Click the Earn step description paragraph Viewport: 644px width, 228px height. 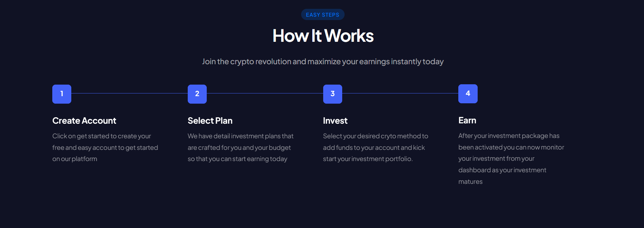click(511, 158)
